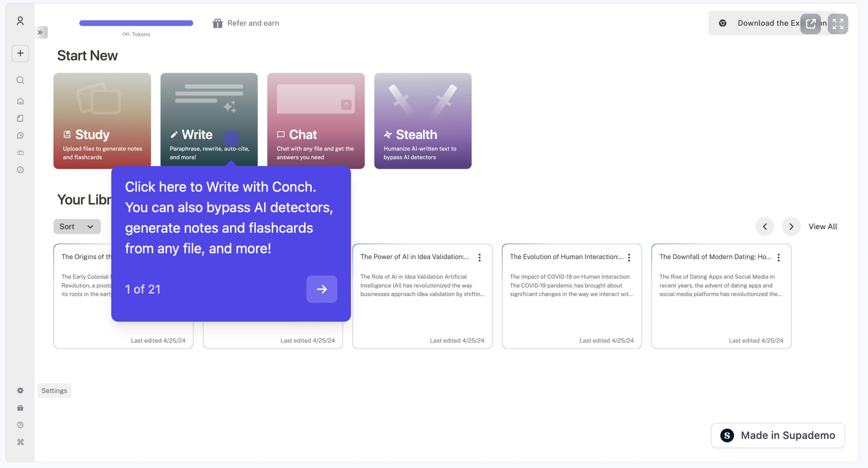This screenshot has height=468, width=868.
Task: Click the plus icon to create new
Action: tap(20, 53)
